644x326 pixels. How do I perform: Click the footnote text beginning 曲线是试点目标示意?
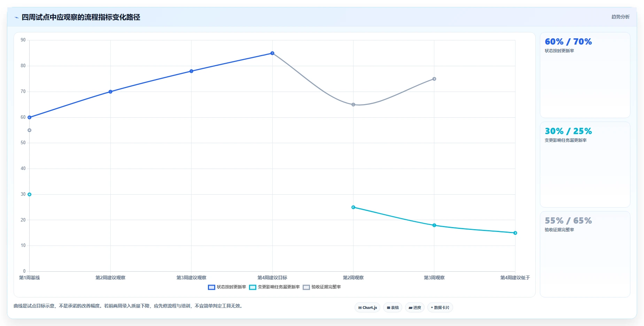point(129,306)
